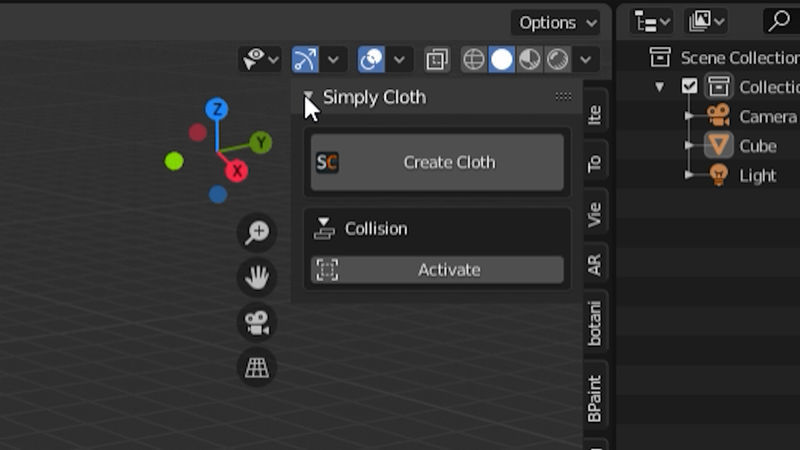Click the zoom view magnifier button
This screenshot has width=800, height=450.
257,232
